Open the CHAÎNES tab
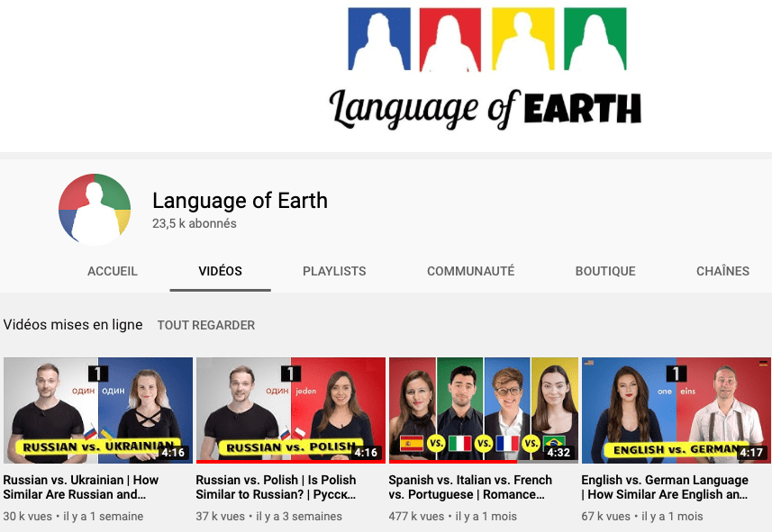The height and width of the screenshot is (532, 772). tap(722, 271)
